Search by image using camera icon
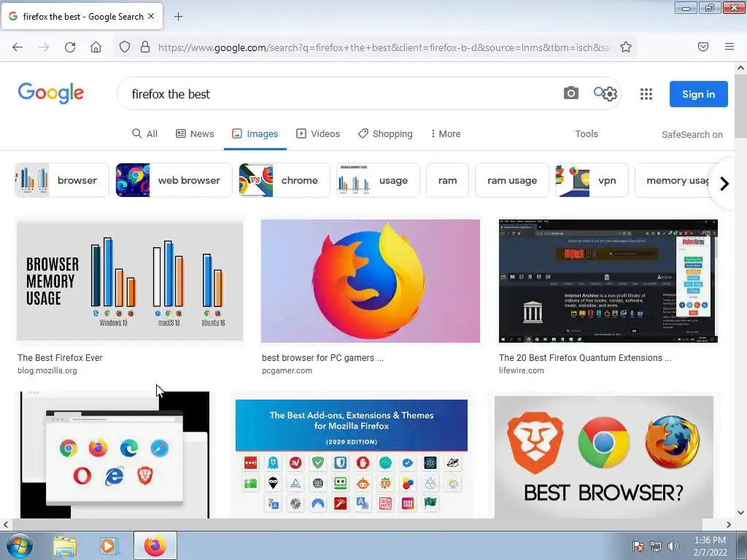The width and height of the screenshot is (747, 560). [x=570, y=93]
